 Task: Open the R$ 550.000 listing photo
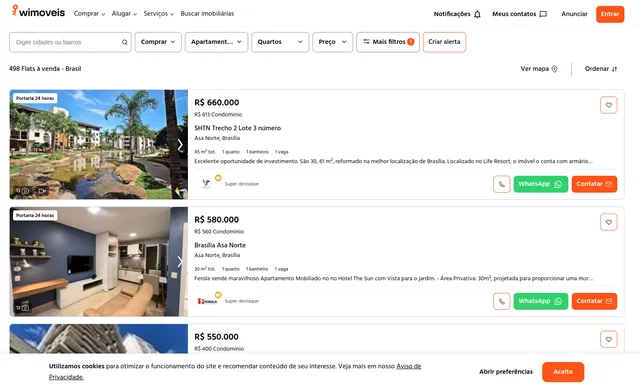99,339
